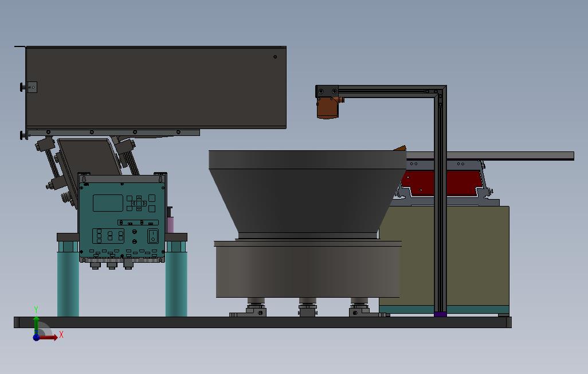Pick the gray drum base below the bowl

pos(308,270)
